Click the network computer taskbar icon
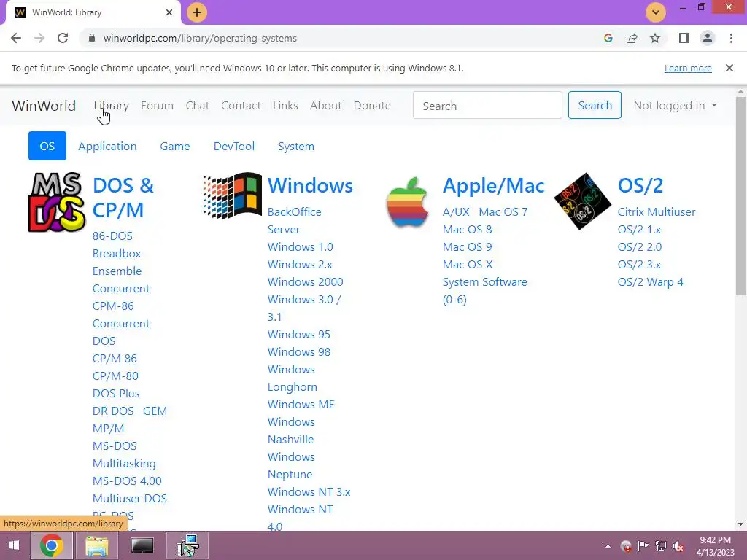Image resolution: width=747 pixels, height=560 pixels. coord(187,545)
